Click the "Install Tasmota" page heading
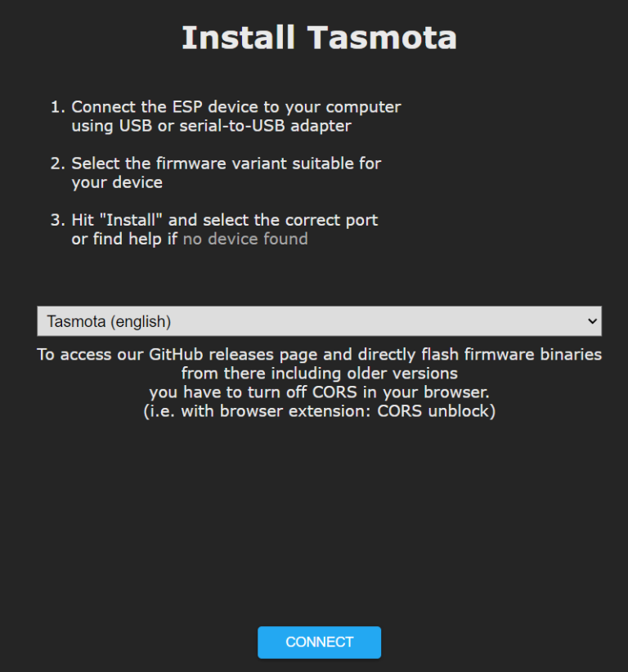This screenshot has height=672, width=628. pos(319,37)
